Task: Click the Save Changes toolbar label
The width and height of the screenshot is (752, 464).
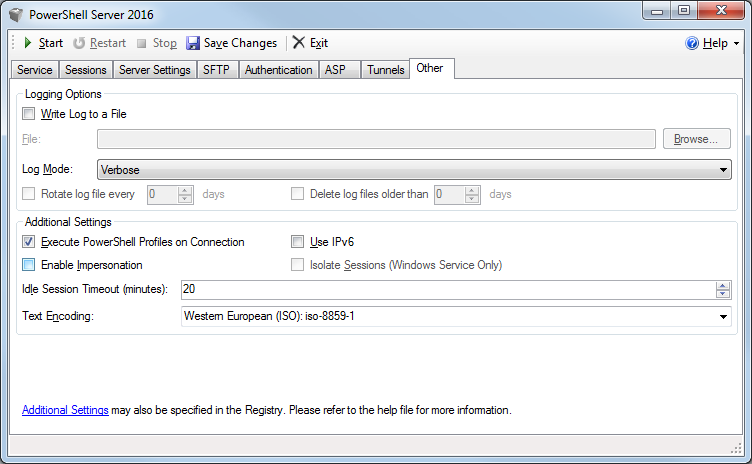Action: pyautogui.click(x=240, y=43)
